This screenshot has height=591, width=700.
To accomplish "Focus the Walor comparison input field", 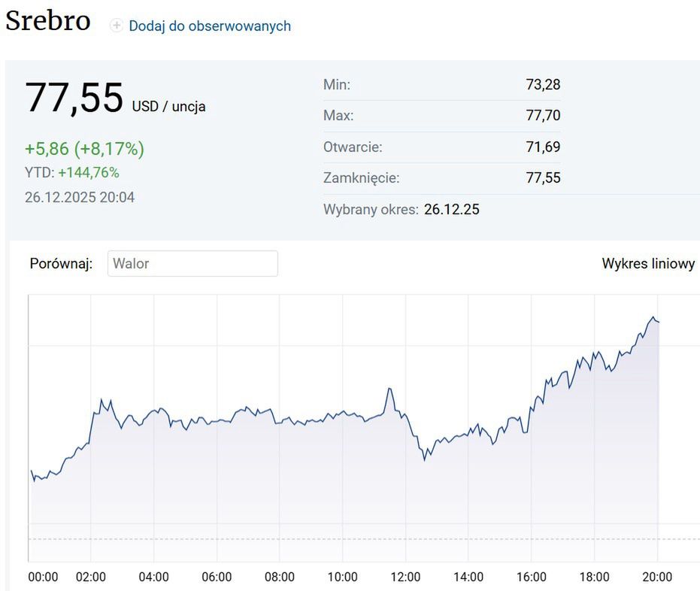I will point(192,264).
